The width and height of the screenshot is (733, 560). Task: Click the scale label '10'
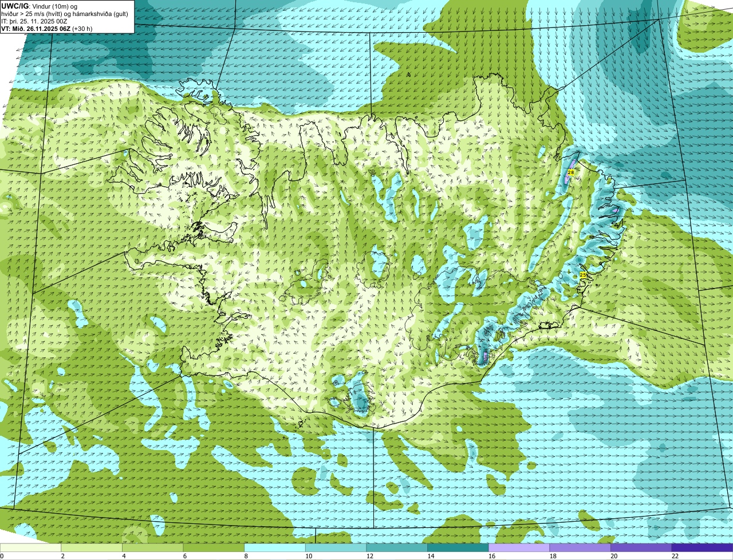309,556
